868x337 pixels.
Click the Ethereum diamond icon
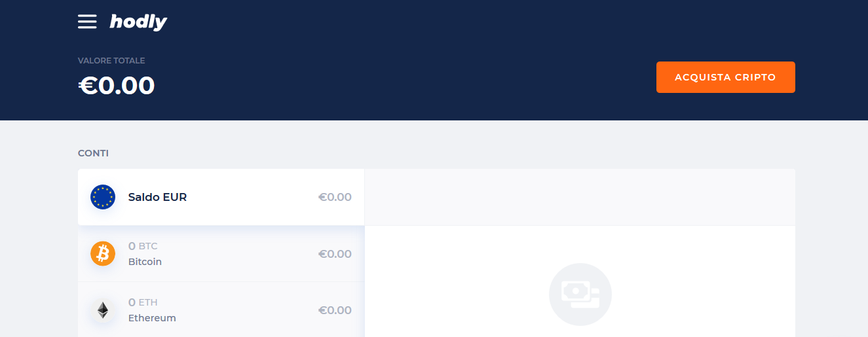[x=103, y=310]
